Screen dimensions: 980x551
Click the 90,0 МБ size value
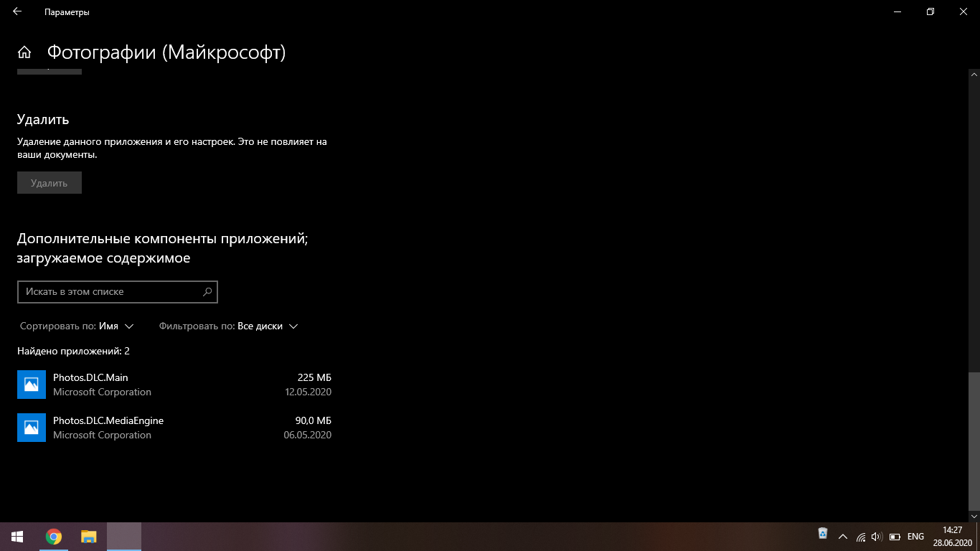(x=313, y=420)
